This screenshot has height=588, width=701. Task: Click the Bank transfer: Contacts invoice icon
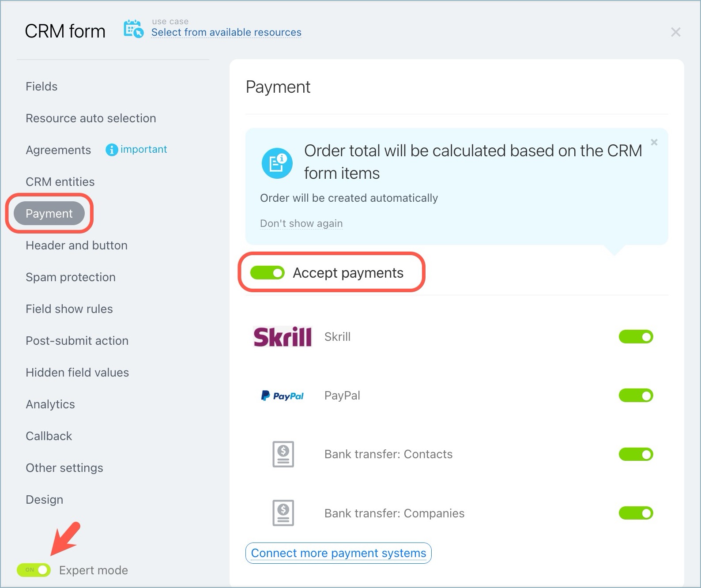[x=283, y=454]
